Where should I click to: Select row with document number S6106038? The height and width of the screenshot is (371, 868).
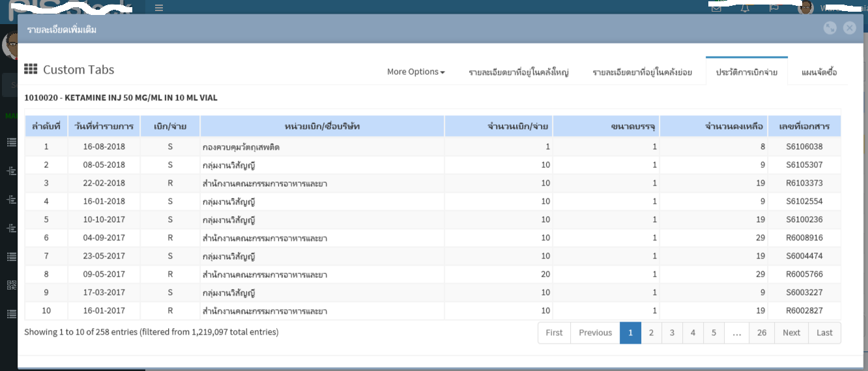tap(804, 146)
